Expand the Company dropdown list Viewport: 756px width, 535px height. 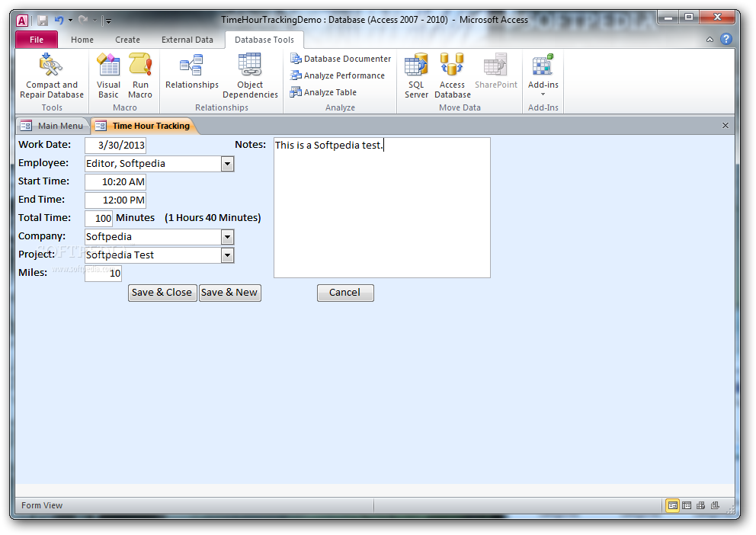pyautogui.click(x=227, y=237)
